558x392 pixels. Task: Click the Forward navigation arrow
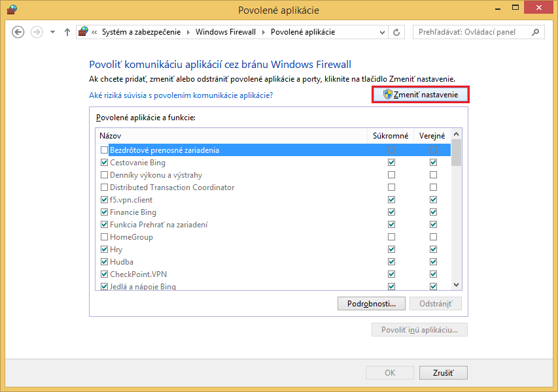[x=37, y=32]
